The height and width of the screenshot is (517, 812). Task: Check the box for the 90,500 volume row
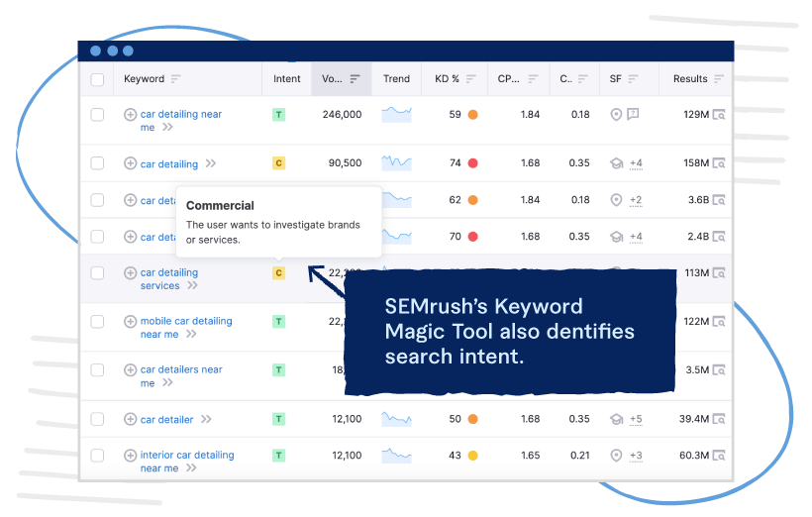tap(97, 163)
